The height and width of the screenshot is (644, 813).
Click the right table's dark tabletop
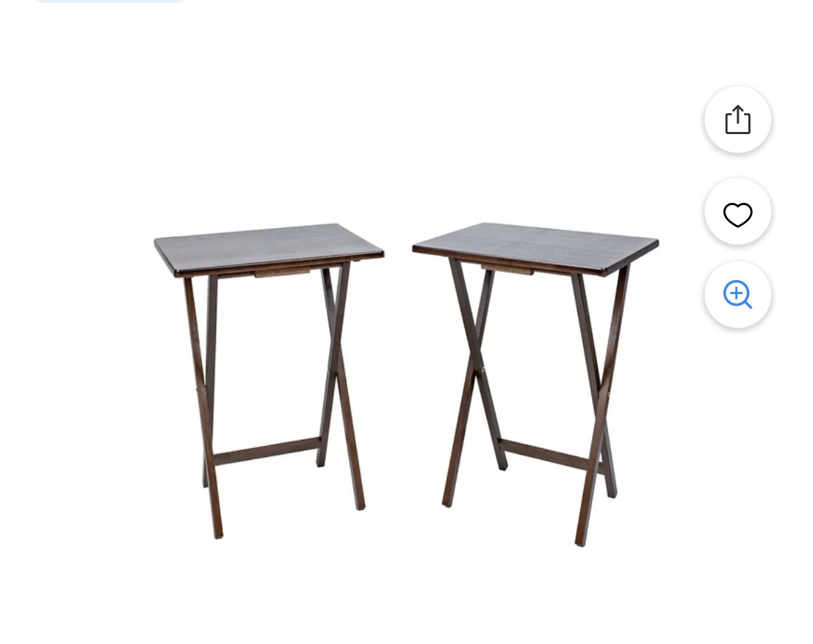click(536, 247)
